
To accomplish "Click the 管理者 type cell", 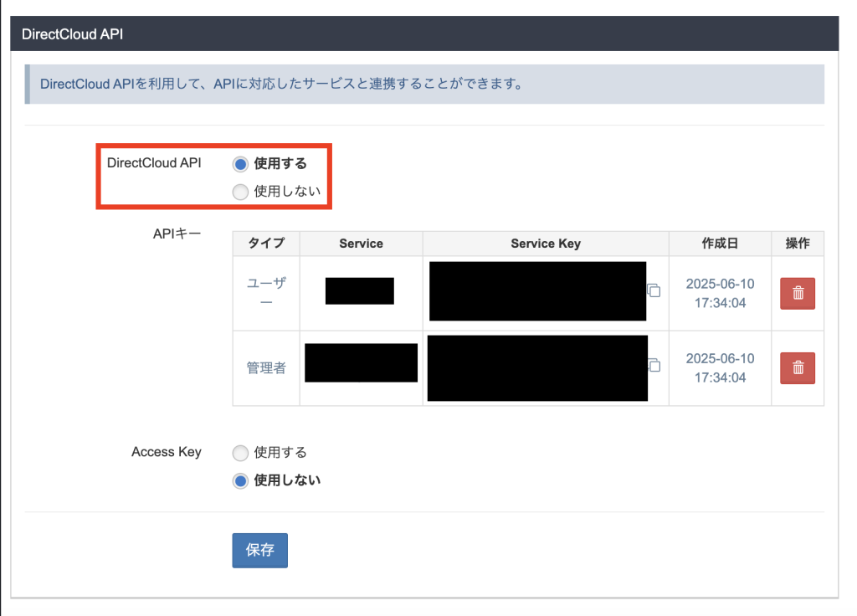I will click(x=266, y=368).
